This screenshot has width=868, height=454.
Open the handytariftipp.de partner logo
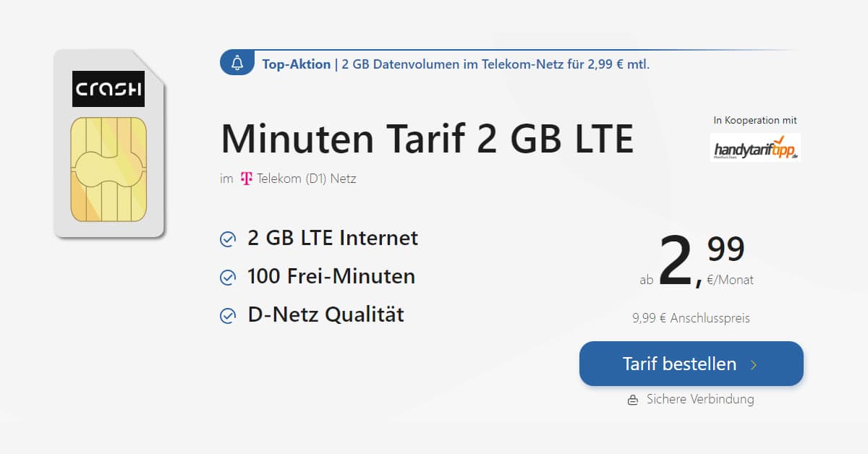(756, 148)
